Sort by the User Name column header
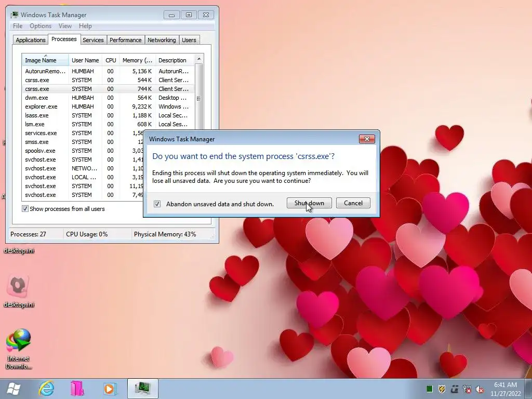The height and width of the screenshot is (399, 532). (86, 60)
